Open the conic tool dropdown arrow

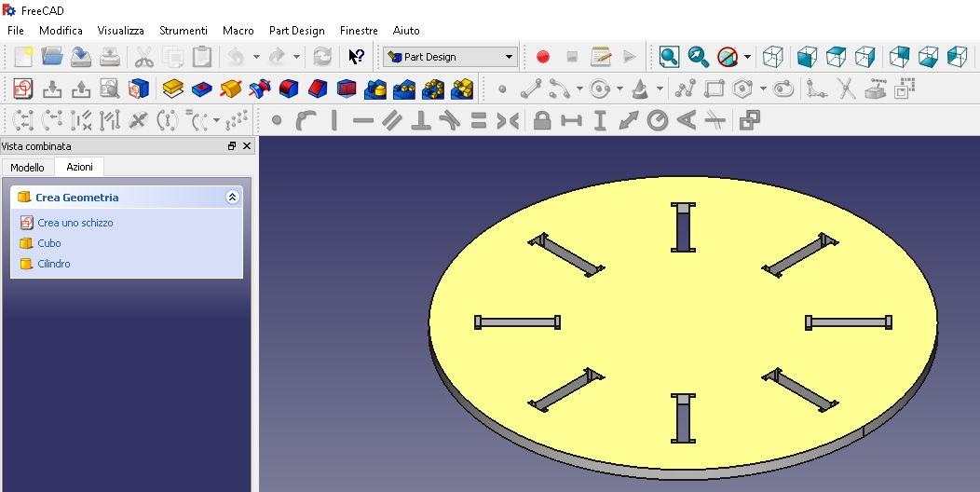pos(660,89)
